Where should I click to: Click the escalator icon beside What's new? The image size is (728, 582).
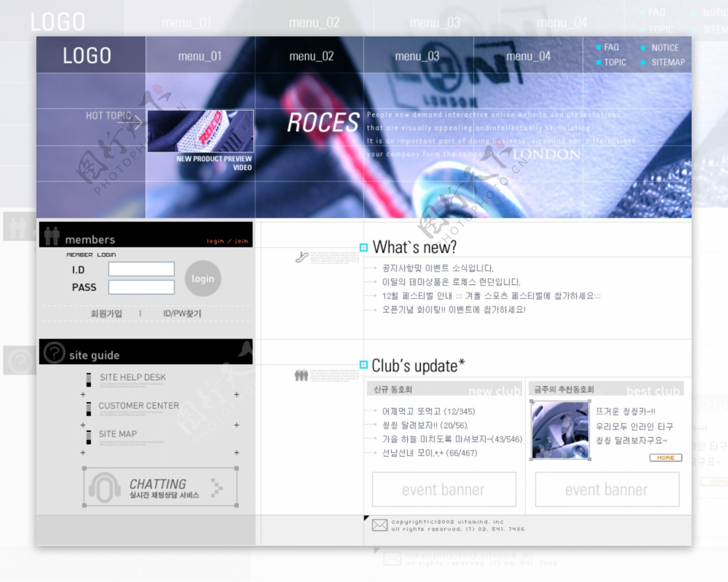click(302, 257)
